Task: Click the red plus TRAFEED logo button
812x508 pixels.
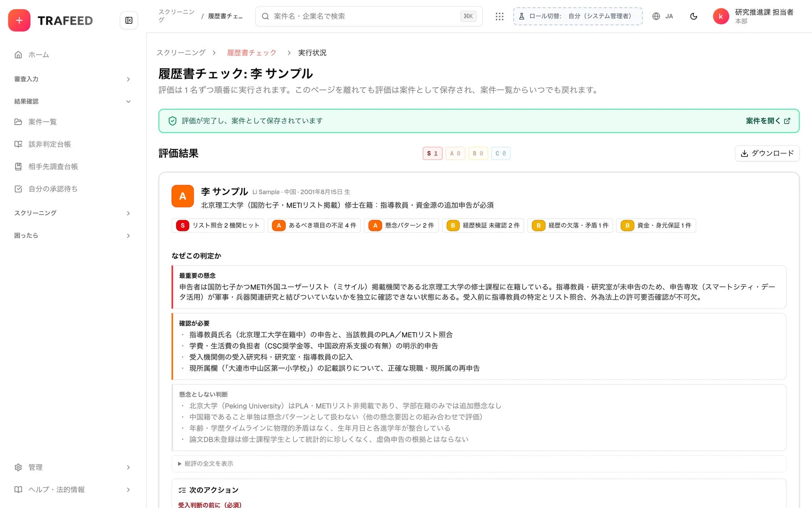Action: [x=19, y=20]
